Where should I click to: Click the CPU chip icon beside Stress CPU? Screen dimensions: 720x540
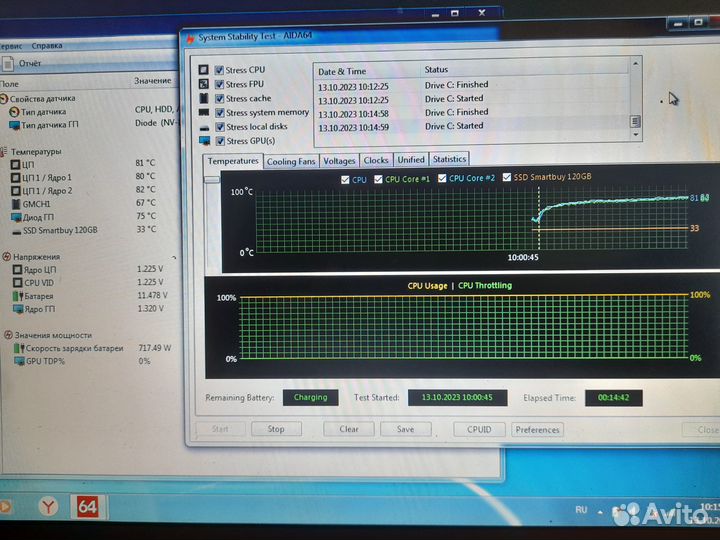203,70
